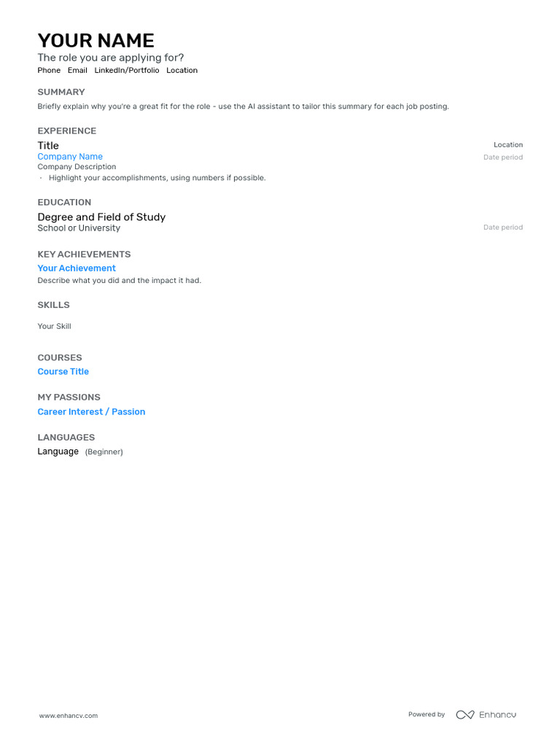Click the experience Date period field
Image resolution: width=560 pixels, height=747 pixels.
point(503,158)
